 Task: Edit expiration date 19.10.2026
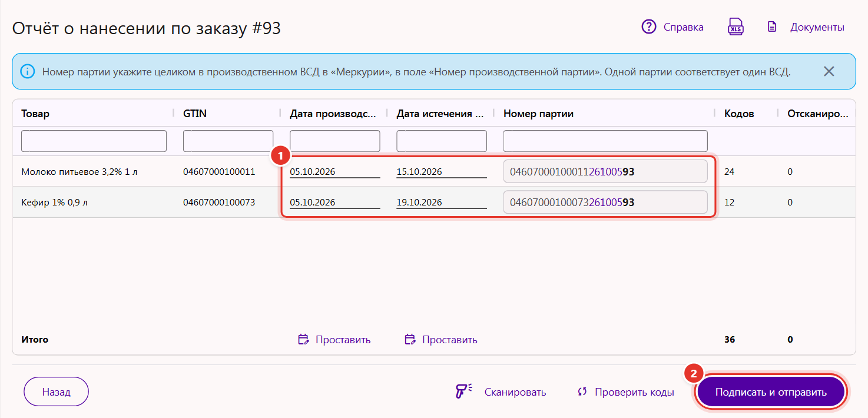click(x=442, y=203)
